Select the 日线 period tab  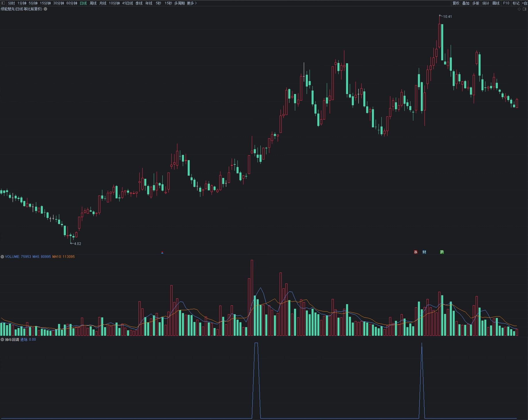[83, 3]
